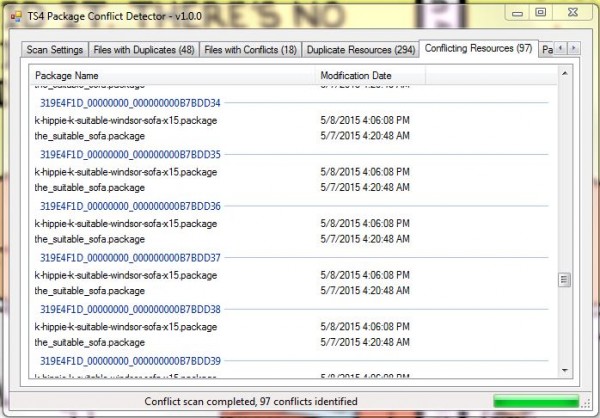
Task: Switch to Files with Duplicates (48) tab
Action: coord(144,49)
